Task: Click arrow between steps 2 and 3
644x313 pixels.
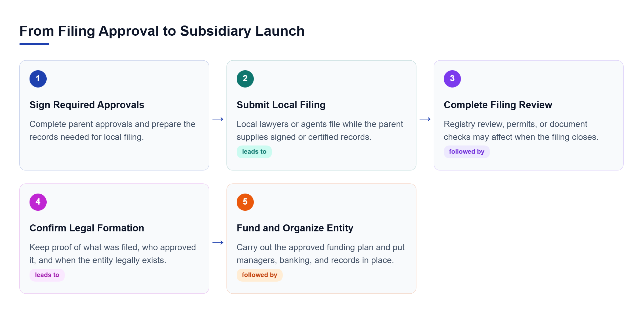Action: coord(425,119)
